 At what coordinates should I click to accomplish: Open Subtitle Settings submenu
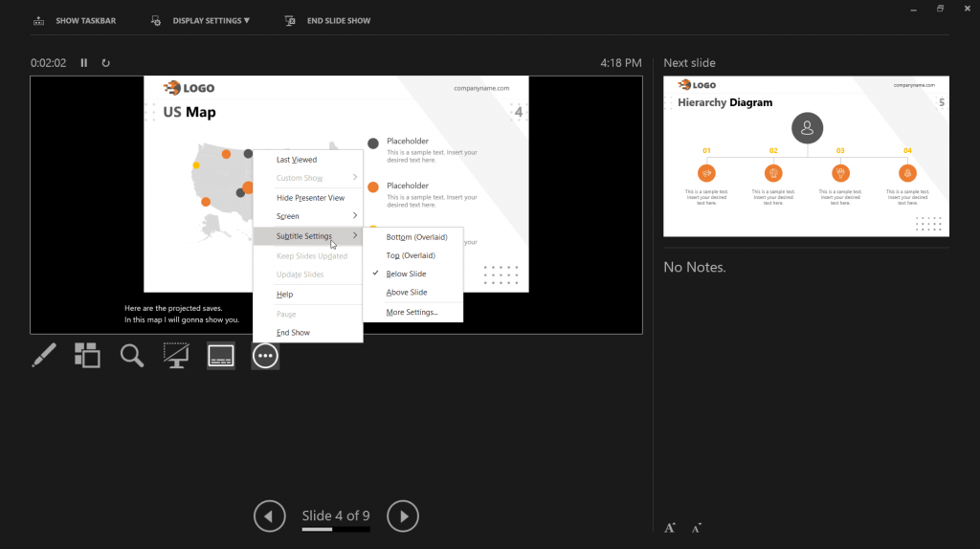coord(307,235)
